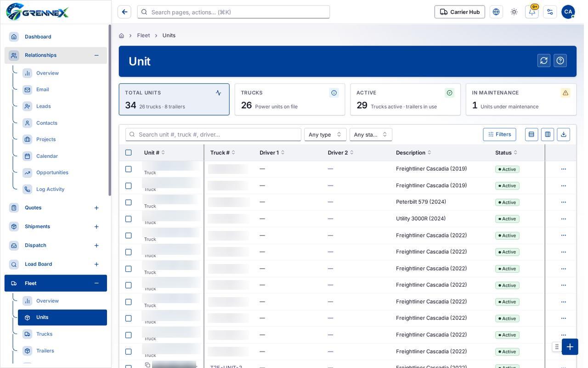Switch theme with the sun icon
The image size is (588, 368).
pos(514,12)
